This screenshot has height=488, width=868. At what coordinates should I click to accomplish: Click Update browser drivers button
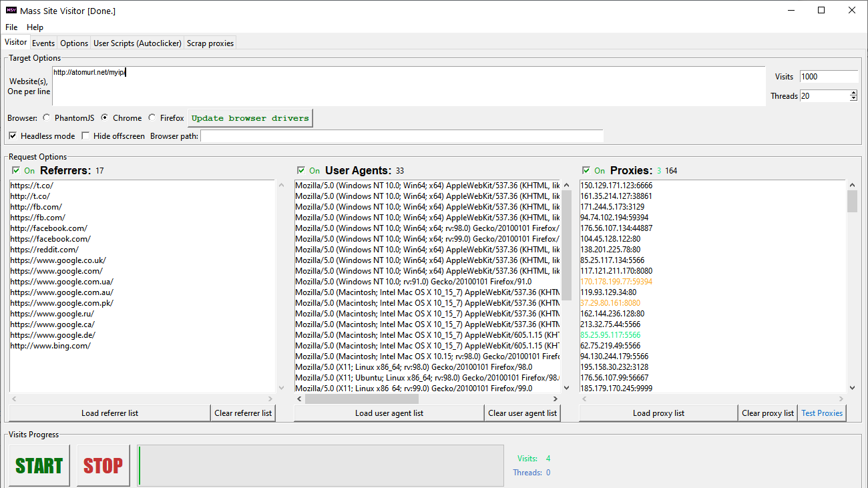[x=250, y=118]
